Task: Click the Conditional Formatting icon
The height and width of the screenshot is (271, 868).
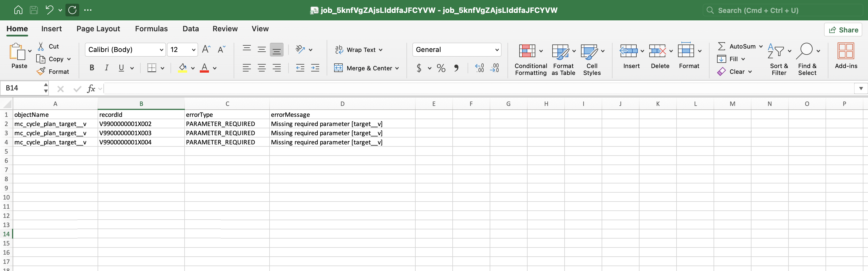Action: 527,51
